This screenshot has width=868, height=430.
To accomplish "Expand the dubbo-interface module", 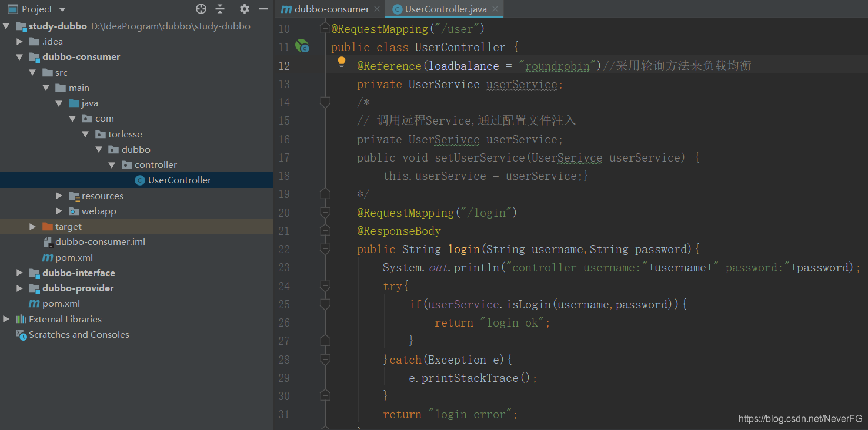I will pos(19,273).
